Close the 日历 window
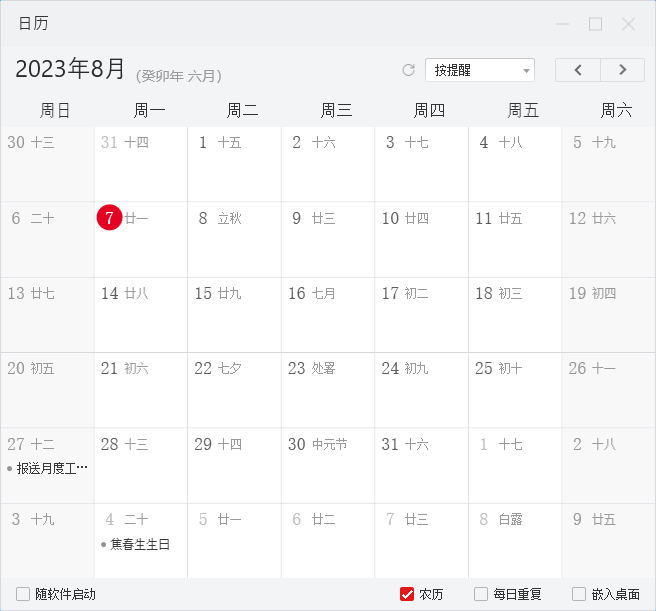The width and height of the screenshot is (656, 611). pos(628,24)
